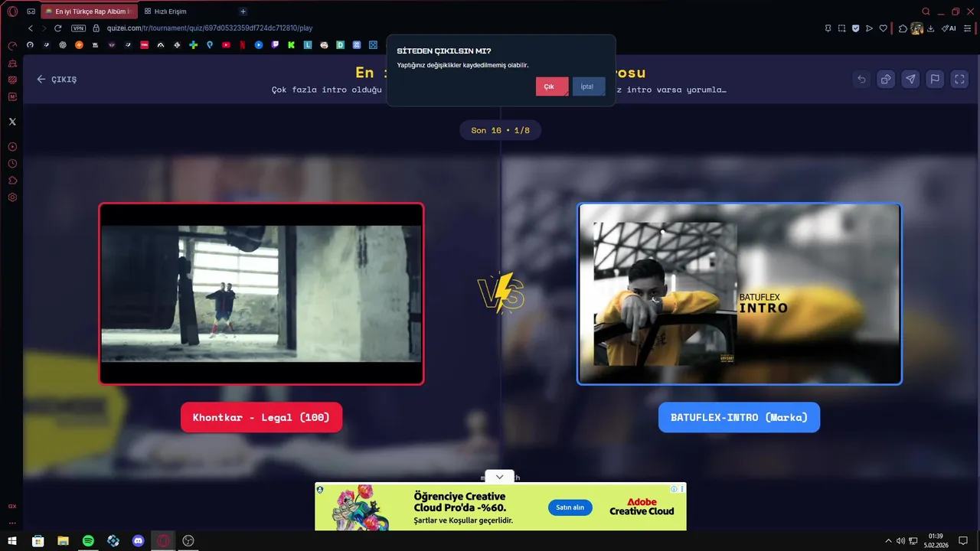This screenshot has width=980, height=551.
Task: Open the taskbar clock showing 01:39
Action: click(936, 541)
